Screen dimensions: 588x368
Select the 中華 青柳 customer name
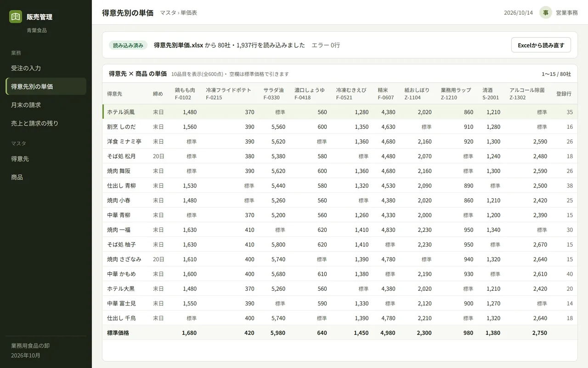[119, 215]
